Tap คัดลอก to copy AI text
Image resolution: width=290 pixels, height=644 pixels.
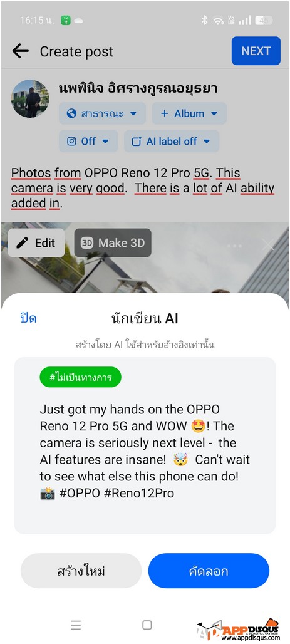[209, 571]
